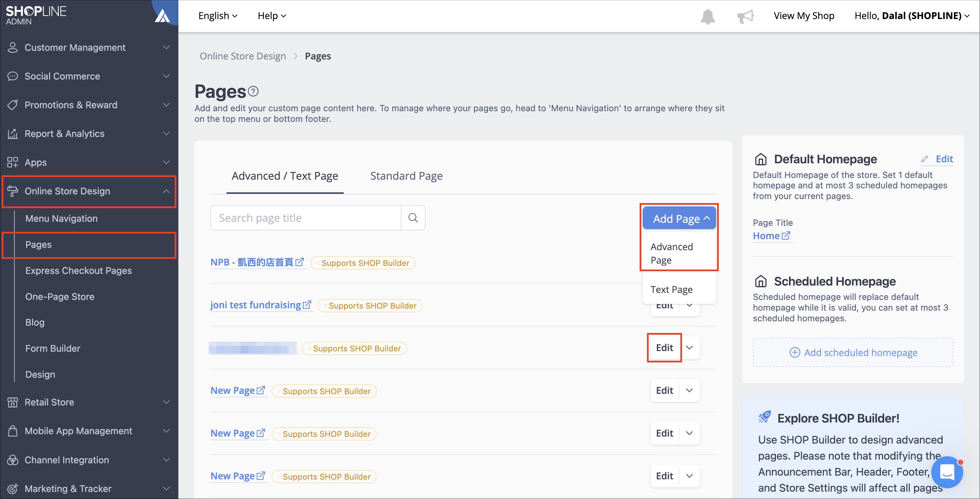Viewport: 980px width, 499px height.
Task: Collapse the Online Store Design menu chevron
Action: point(166,191)
